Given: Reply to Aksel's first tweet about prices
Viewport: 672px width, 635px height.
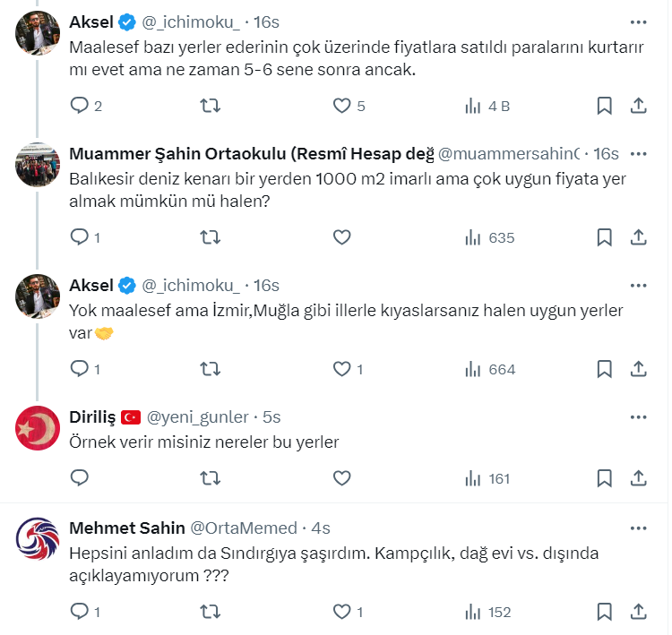Looking at the screenshot, I should pos(80,106).
